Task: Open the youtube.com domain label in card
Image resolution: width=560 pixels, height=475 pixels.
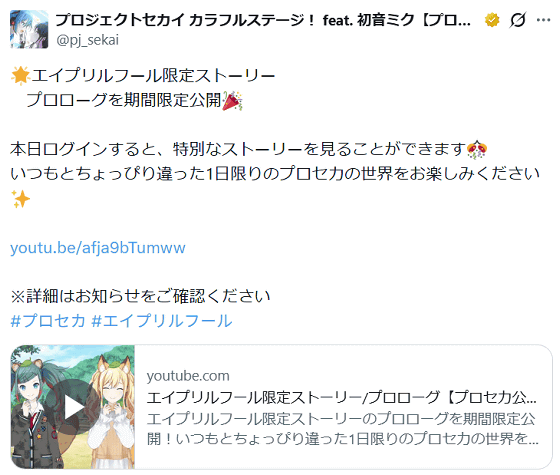Action: (188, 376)
